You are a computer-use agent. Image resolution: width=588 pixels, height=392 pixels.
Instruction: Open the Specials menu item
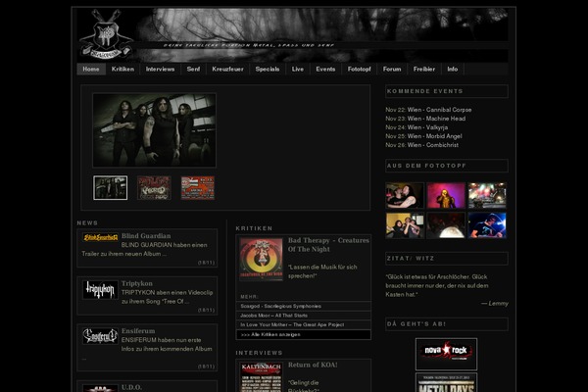[268, 69]
